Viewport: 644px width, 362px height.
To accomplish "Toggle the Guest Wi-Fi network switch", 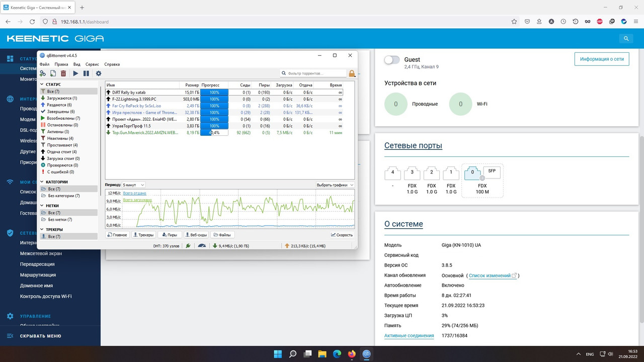I will click(392, 60).
